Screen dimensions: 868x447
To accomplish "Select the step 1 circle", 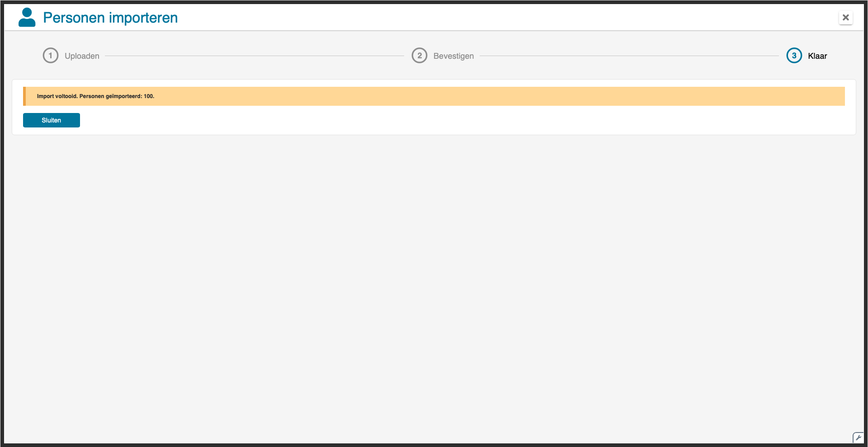I will click(x=51, y=56).
